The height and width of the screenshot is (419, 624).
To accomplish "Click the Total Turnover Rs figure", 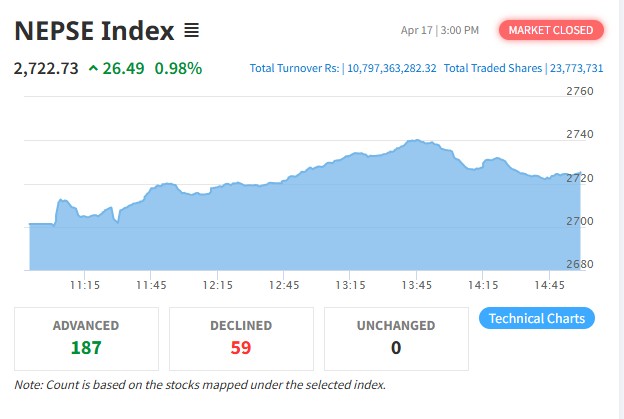I will click(x=392, y=68).
